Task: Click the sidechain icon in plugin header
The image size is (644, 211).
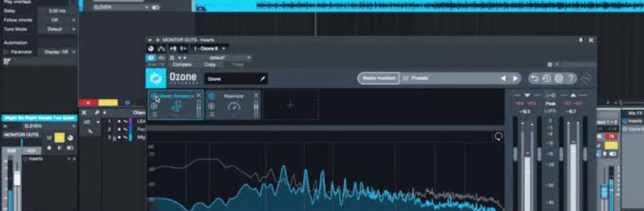Action: [x=173, y=48]
